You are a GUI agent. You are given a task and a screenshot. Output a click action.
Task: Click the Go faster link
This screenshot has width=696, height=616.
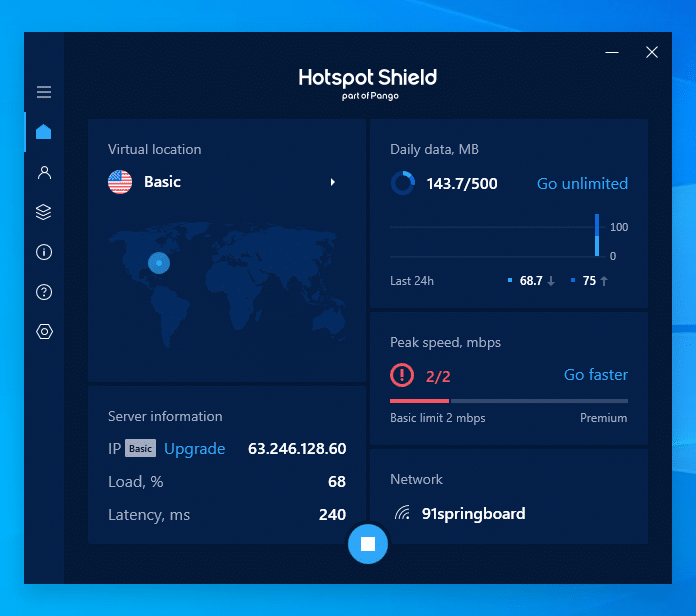pos(595,375)
